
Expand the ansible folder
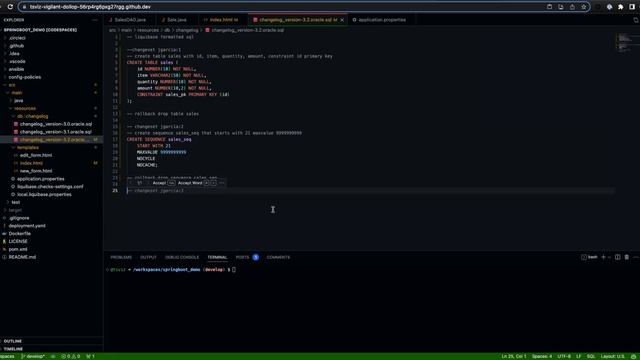coord(16,69)
